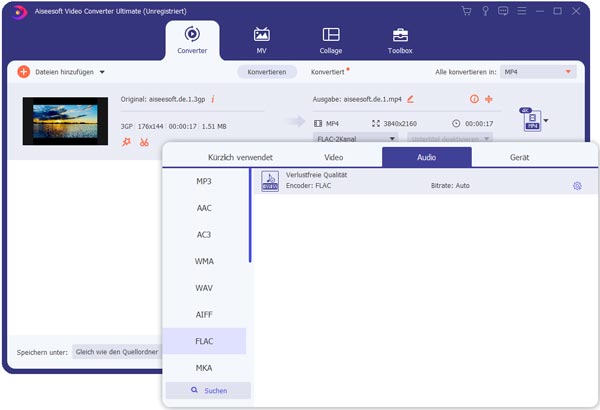
Task: Open the MV module
Action: pyautogui.click(x=263, y=40)
